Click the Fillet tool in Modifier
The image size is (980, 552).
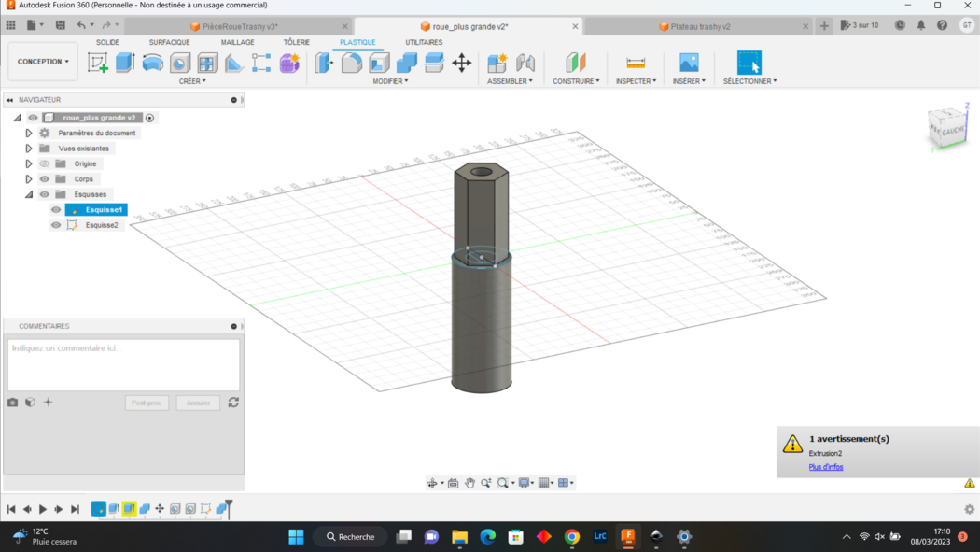(352, 63)
